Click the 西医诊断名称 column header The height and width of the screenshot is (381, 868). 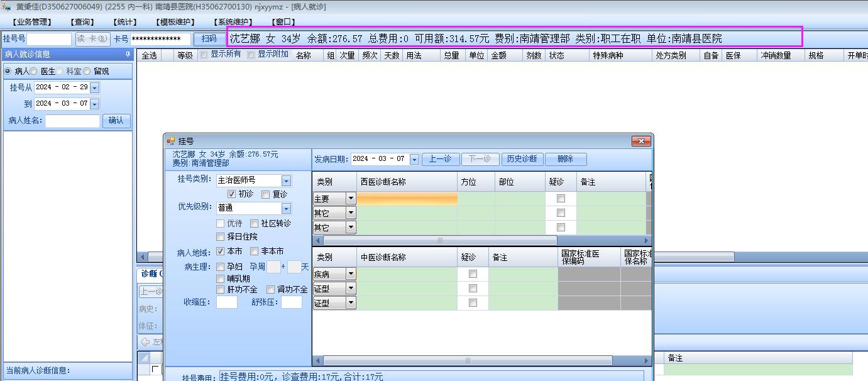(407, 182)
